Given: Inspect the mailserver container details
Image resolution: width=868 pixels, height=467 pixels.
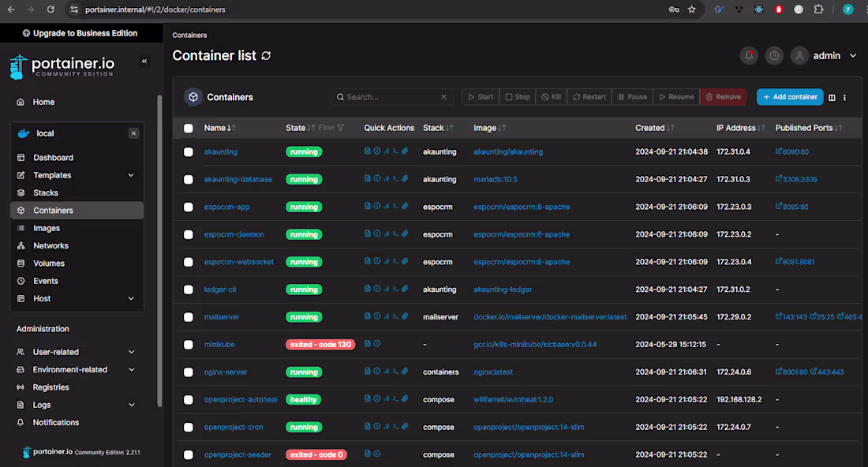Looking at the screenshot, I should pos(376,316).
